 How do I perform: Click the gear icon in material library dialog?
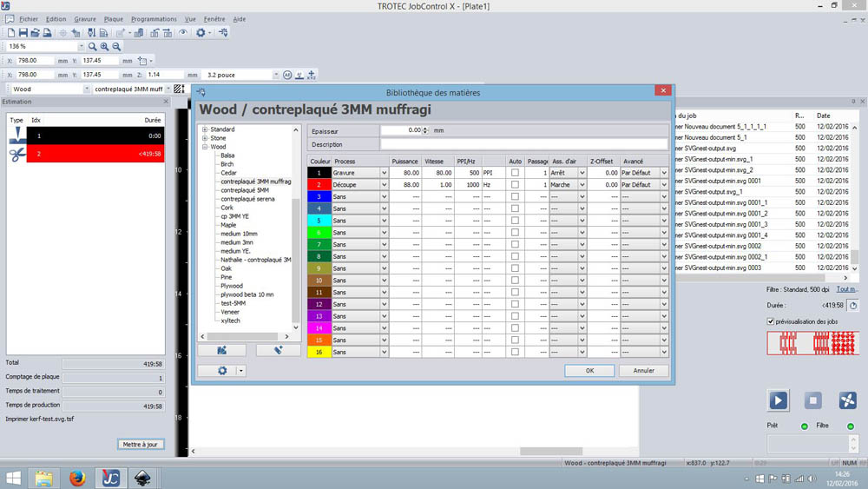point(222,371)
